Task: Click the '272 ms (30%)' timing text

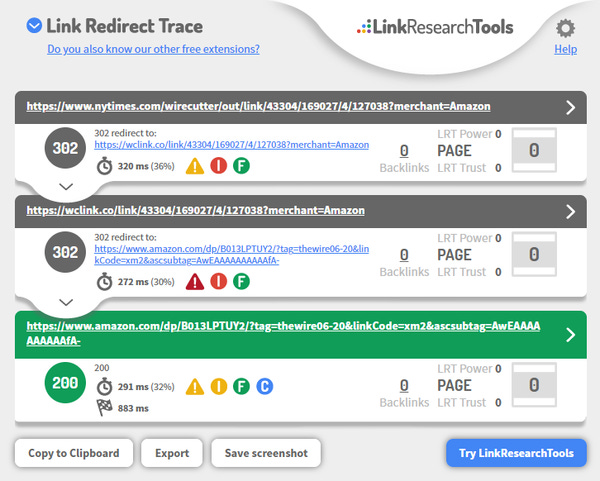Action: 146,282
